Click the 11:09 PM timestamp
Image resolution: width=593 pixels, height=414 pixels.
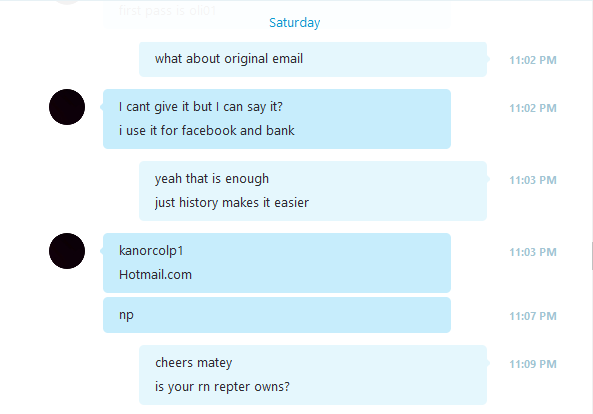click(x=533, y=364)
